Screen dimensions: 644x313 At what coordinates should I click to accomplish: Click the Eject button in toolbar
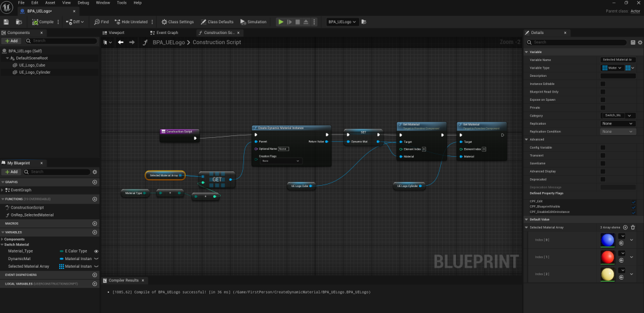tap(306, 22)
